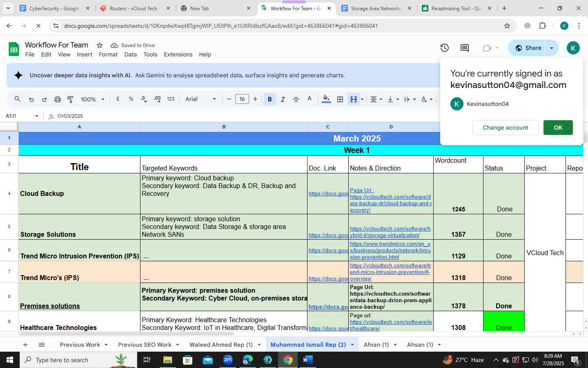Open the comments icon

[465, 48]
